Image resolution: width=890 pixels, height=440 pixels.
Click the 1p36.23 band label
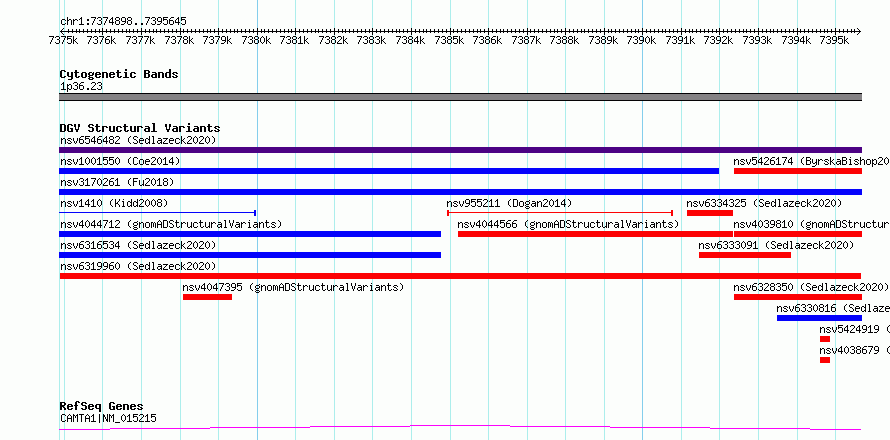click(x=81, y=87)
